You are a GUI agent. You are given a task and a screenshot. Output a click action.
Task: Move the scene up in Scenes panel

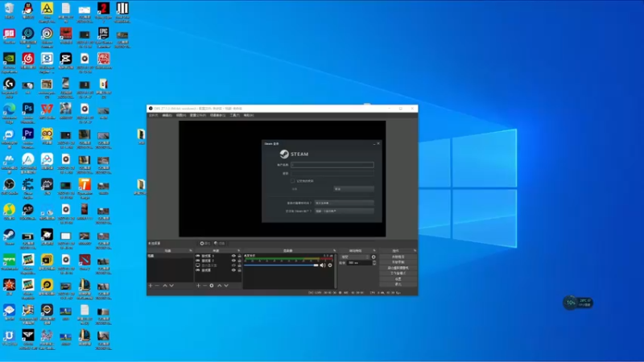pos(165,286)
